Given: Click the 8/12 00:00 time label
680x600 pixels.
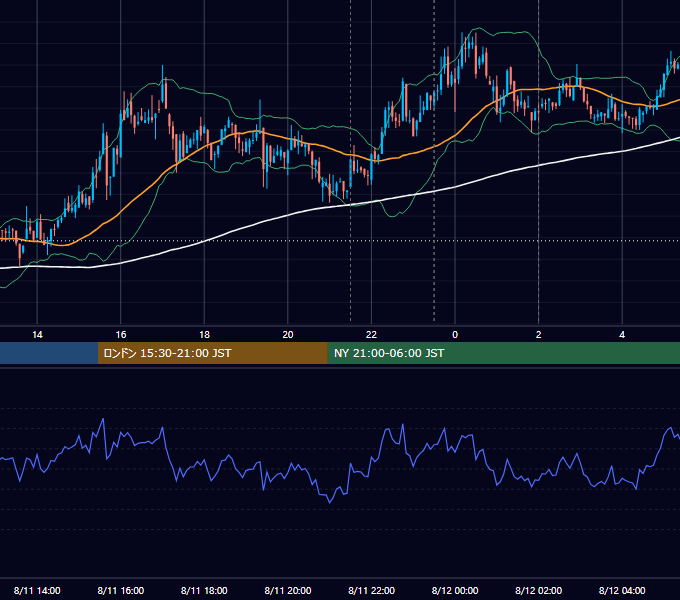Looking at the screenshot, I should click(x=455, y=590).
